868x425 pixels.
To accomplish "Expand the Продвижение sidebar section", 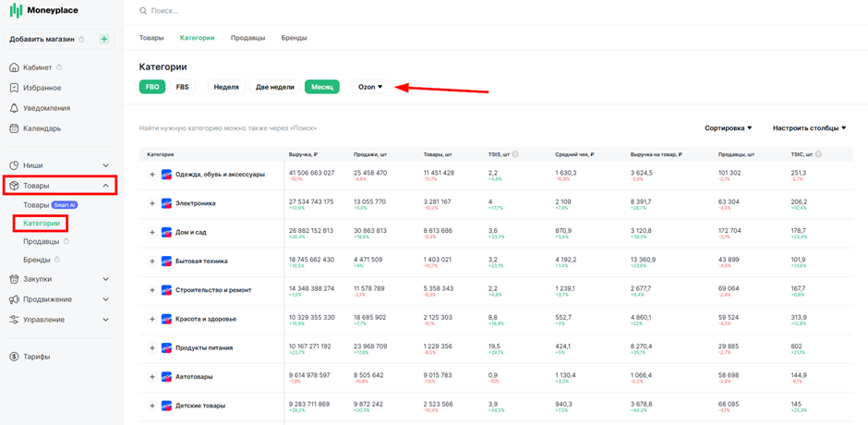I will click(x=106, y=299).
